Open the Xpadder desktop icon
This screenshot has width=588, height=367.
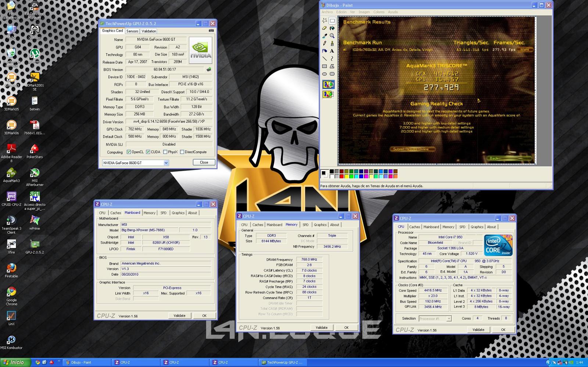pos(35,32)
